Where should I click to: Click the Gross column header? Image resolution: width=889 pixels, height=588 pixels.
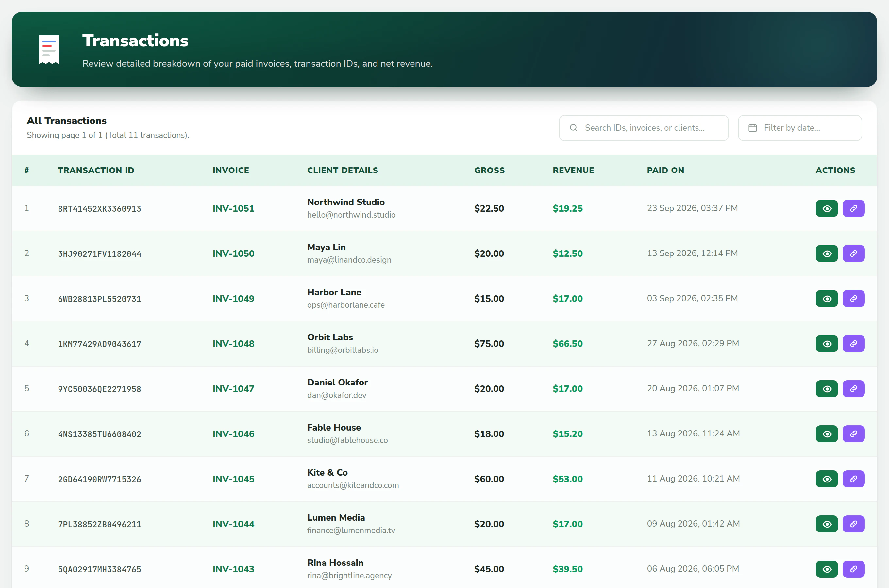(x=490, y=170)
